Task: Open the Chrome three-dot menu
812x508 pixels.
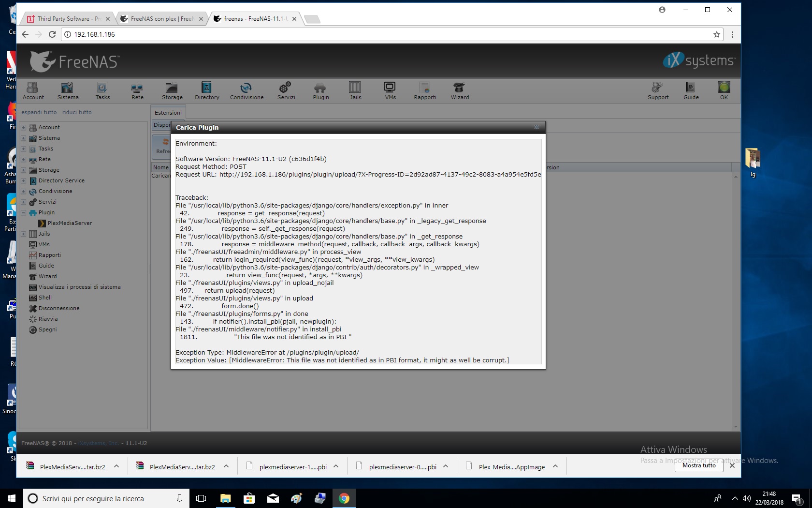Action: pyautogui.click(x=732, y=34)
